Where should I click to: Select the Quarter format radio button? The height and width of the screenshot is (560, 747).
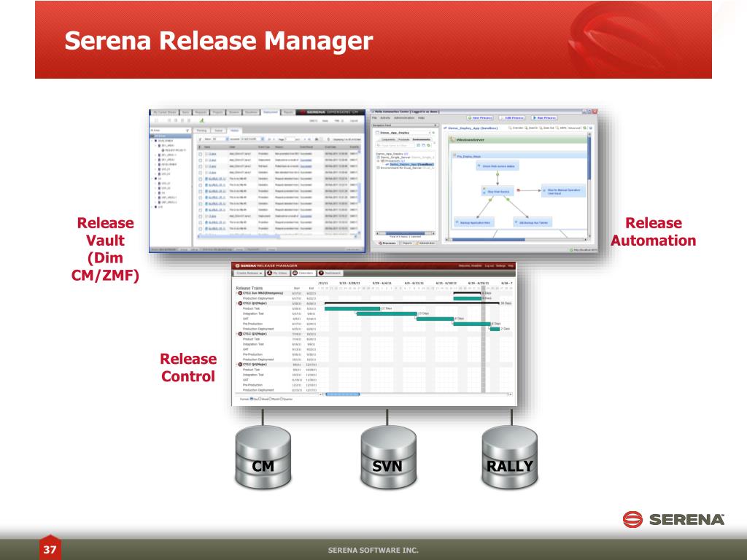click(x=282, y=399)
